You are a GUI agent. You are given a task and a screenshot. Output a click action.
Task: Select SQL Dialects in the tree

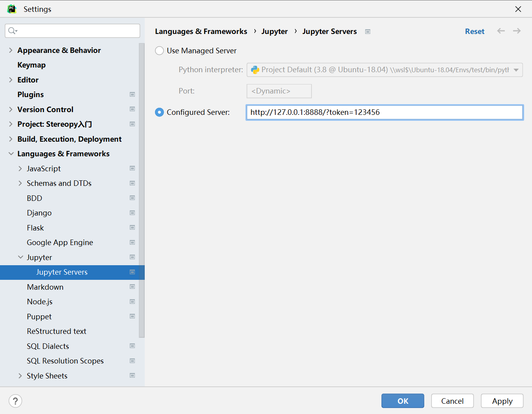pyautogui.click(x=48, y=346)
